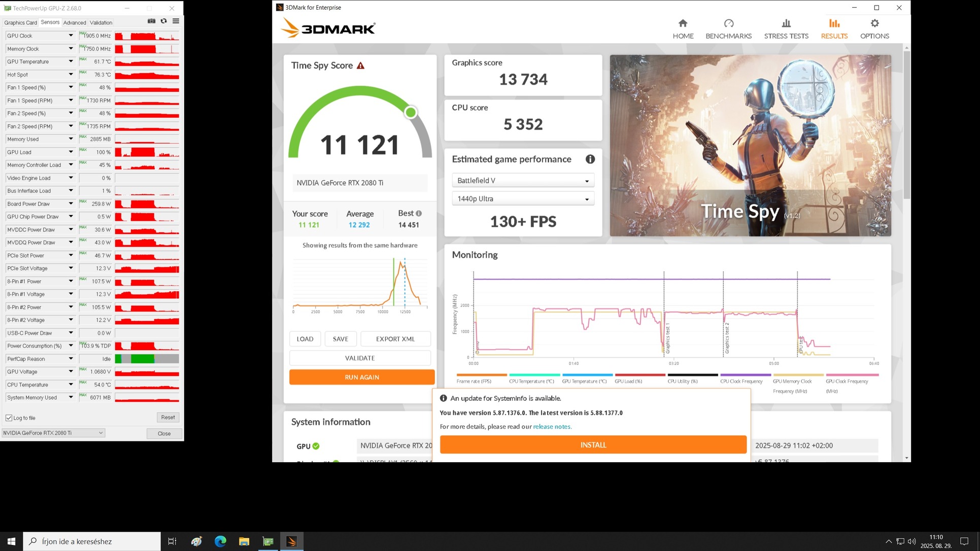
Task: Toggle the Log to file checkbox
Action: tap(9, 418)
